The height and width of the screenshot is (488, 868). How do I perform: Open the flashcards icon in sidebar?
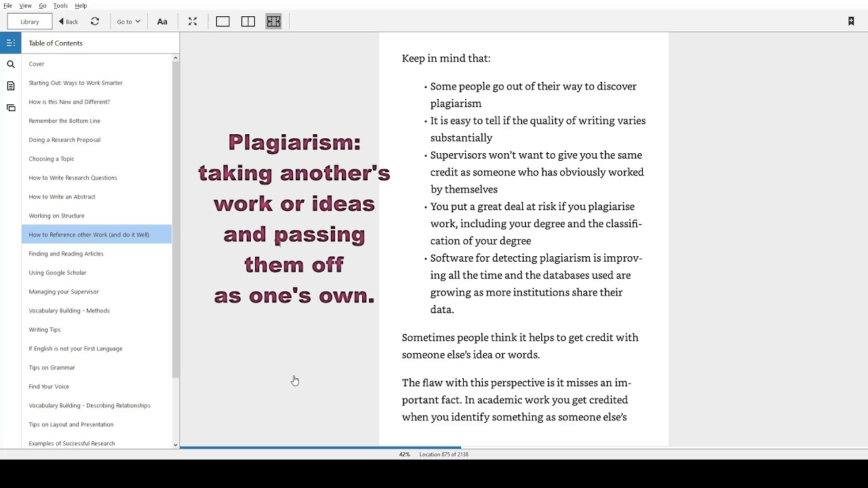[x=11, y=108]
